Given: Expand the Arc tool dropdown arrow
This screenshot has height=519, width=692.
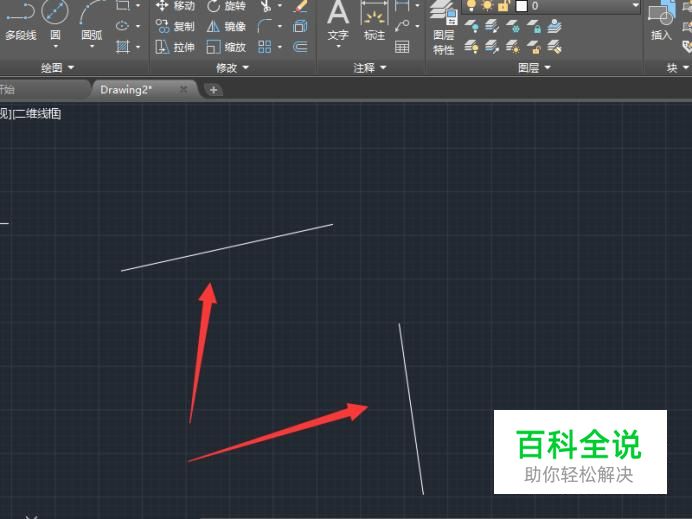Looking at the screenshot, I should 92,46.
